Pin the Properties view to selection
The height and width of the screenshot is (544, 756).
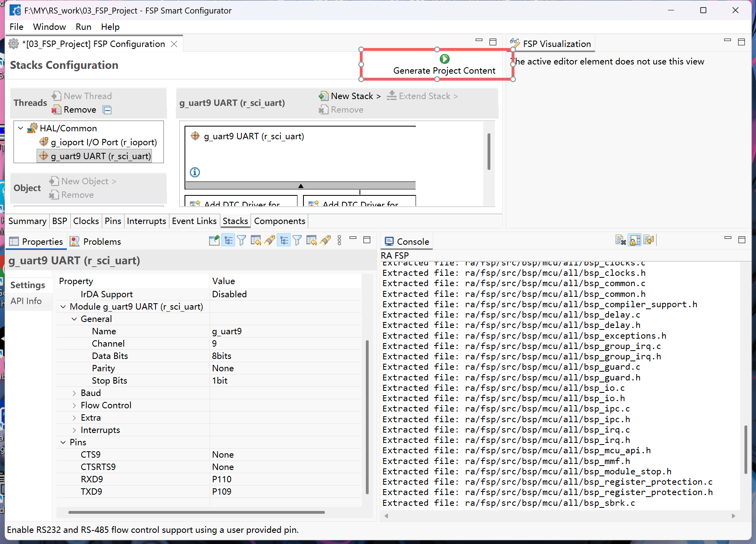[x=214, y=240]
